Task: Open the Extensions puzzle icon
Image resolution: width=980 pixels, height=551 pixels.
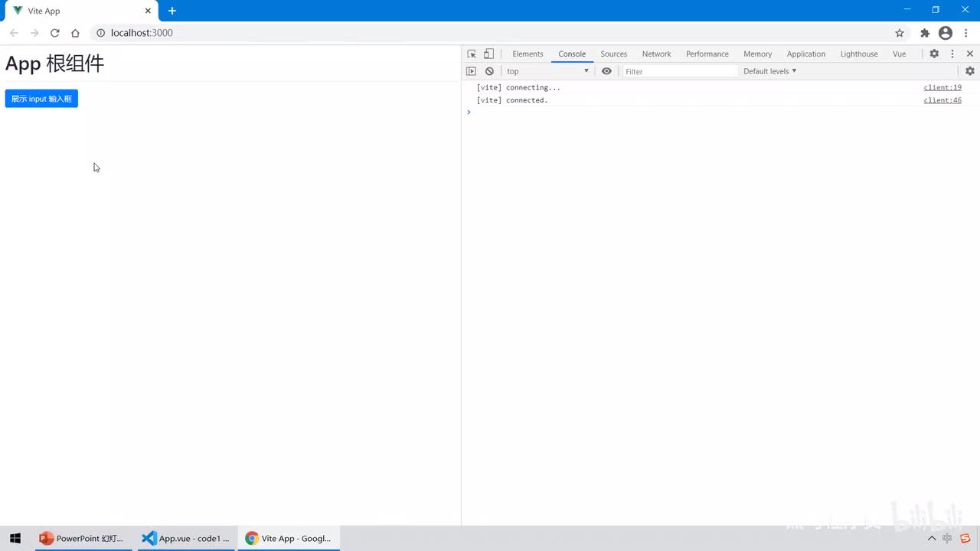Action: click(925, 33)
